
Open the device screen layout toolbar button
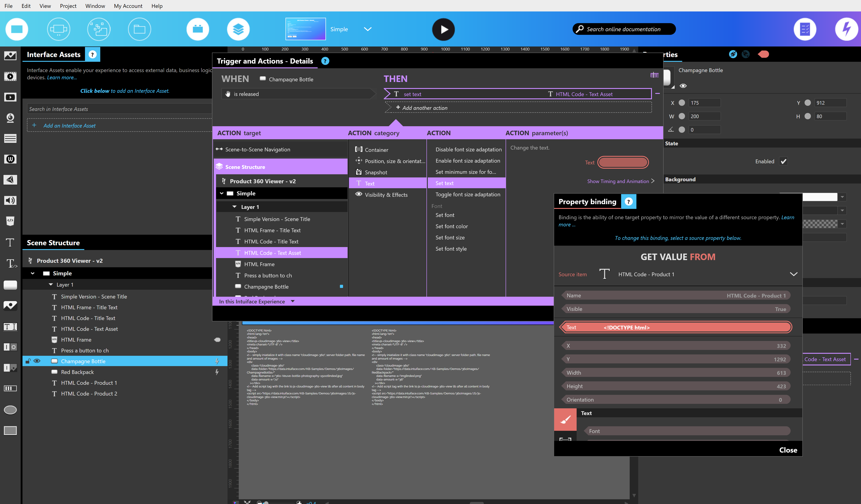58,29
